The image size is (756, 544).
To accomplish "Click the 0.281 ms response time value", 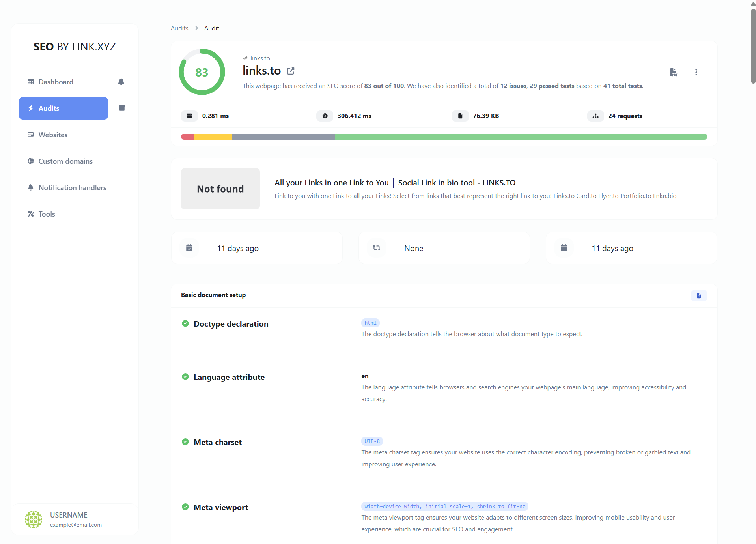I will tap(215, 116).
